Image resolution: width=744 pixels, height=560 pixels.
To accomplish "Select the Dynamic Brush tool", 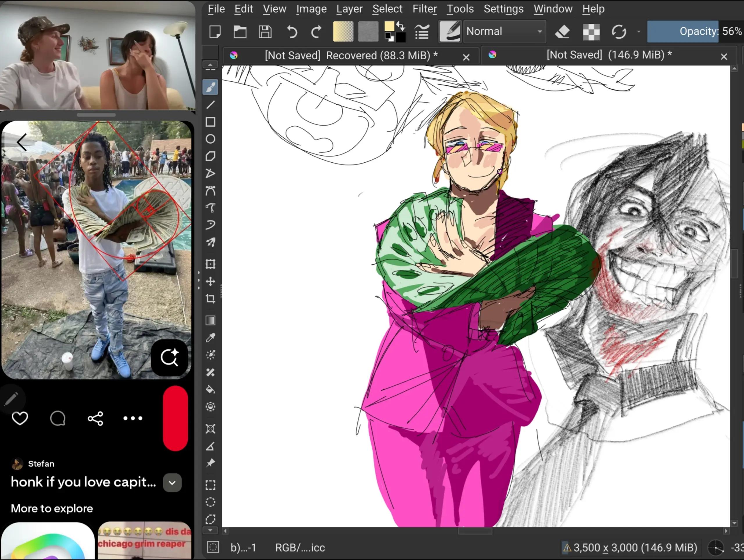I will [210, 225].
